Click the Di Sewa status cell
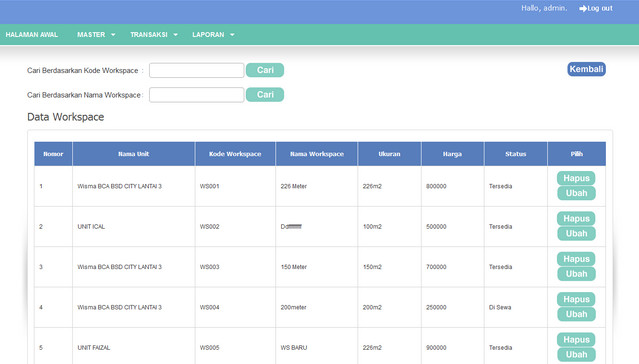The width and height of the screenshot is (639, 364). (x=516, y=307)
